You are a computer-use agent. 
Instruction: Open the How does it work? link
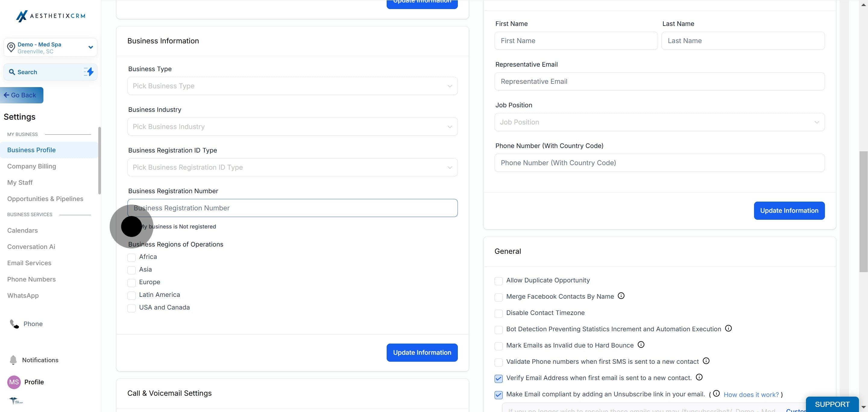coord(751,395)
